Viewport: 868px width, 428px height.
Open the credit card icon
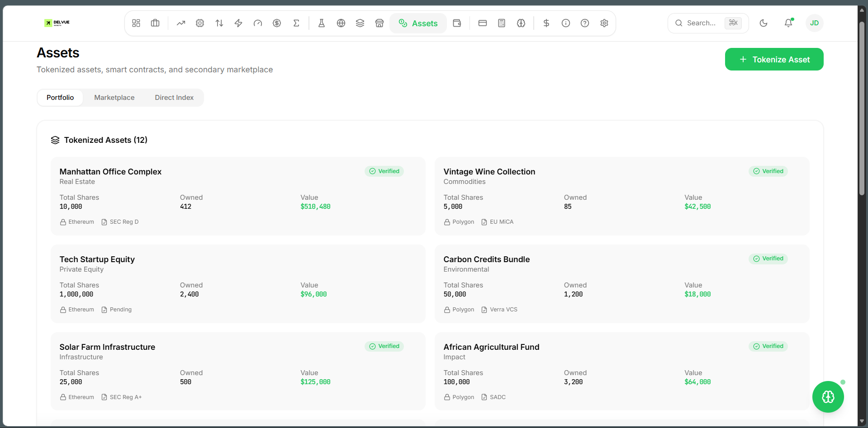click(483, 23)
